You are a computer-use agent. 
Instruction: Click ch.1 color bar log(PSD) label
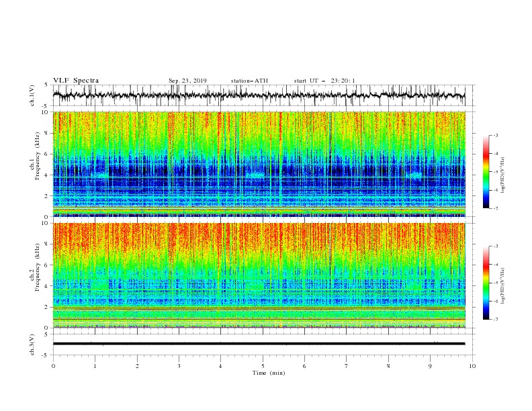click(503, 175)
